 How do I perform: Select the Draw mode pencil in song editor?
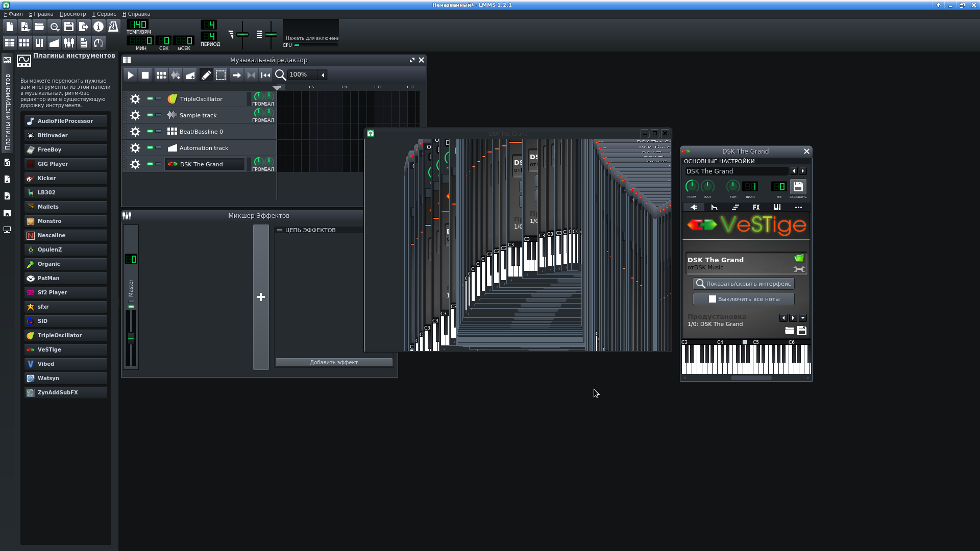coord(206,74)
